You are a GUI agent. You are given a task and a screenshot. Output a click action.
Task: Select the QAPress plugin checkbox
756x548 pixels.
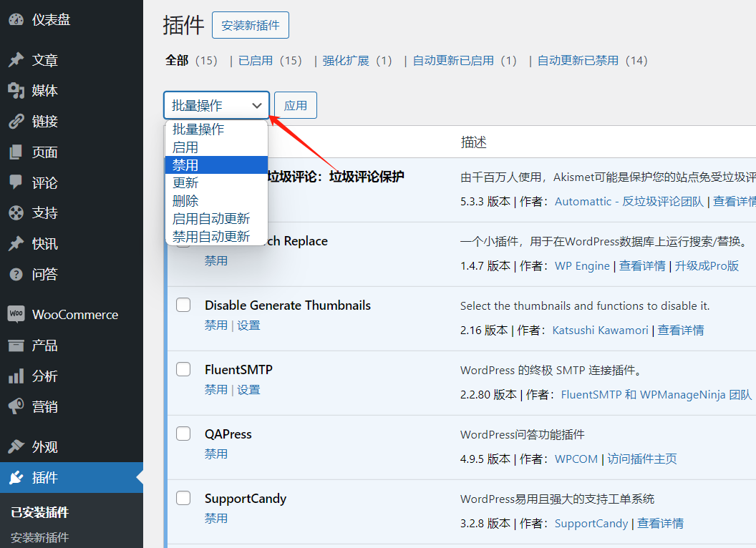click(183, 433)
